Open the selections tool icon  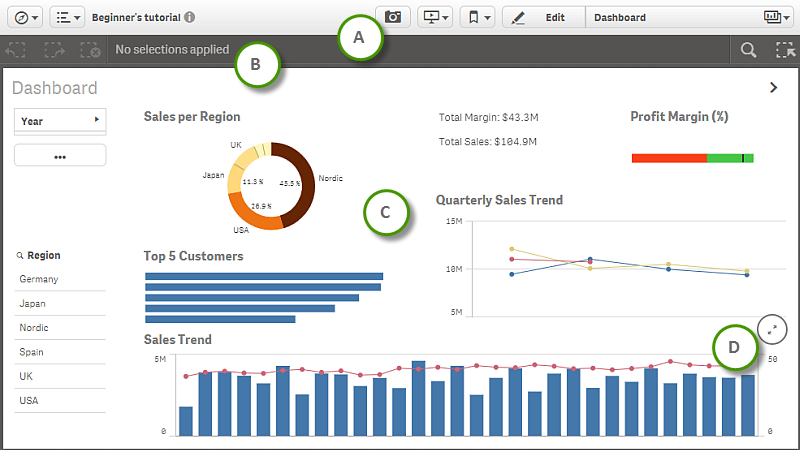pos(784,49)
